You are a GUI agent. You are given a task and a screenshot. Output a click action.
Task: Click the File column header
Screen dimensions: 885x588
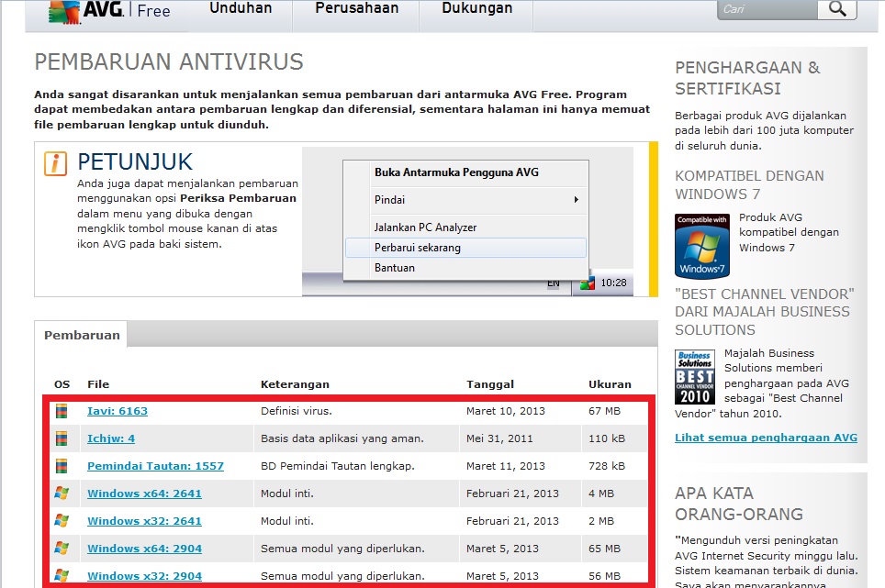pos(98,384)
